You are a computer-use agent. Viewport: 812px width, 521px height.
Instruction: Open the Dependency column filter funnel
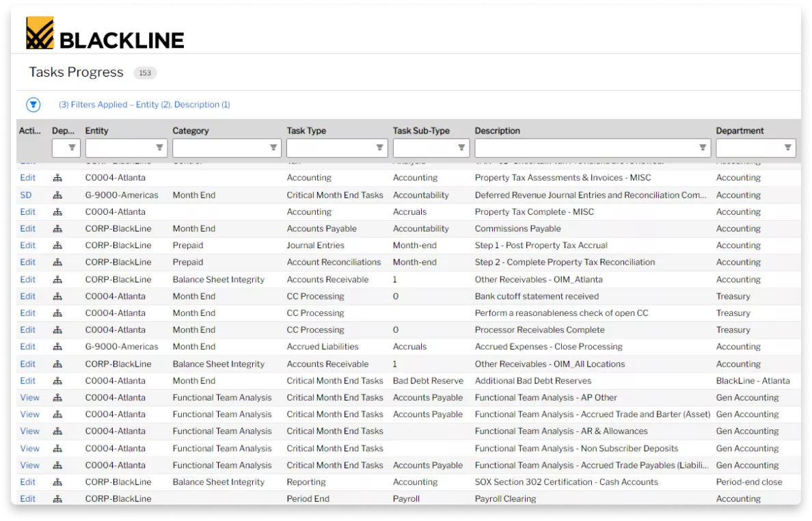point(72,148)
